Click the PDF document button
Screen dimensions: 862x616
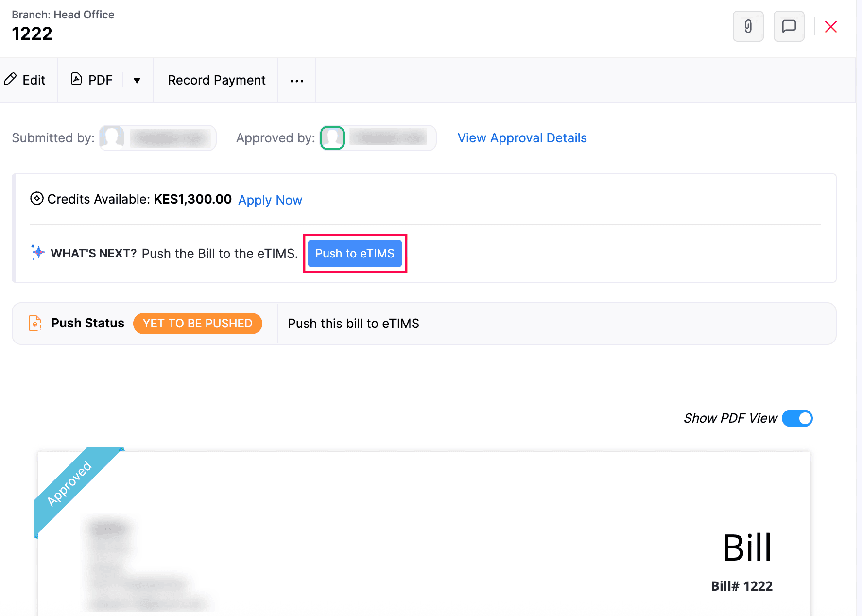click(x=92, y=80)
